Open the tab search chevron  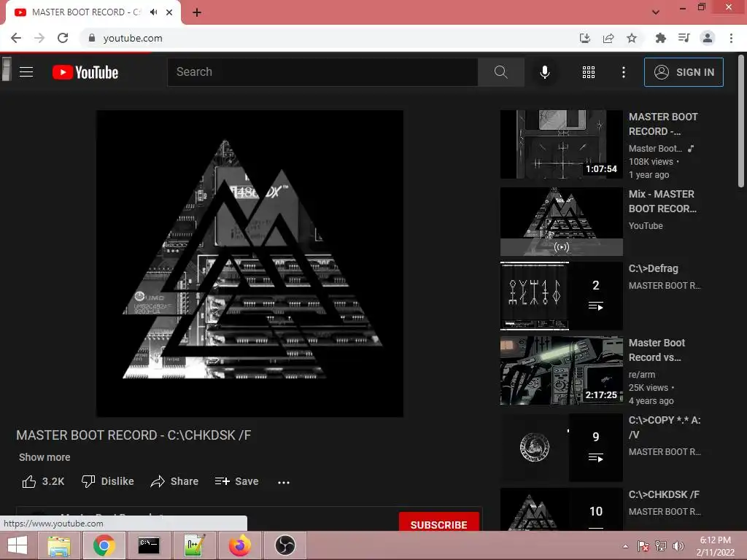pos(656,12)
